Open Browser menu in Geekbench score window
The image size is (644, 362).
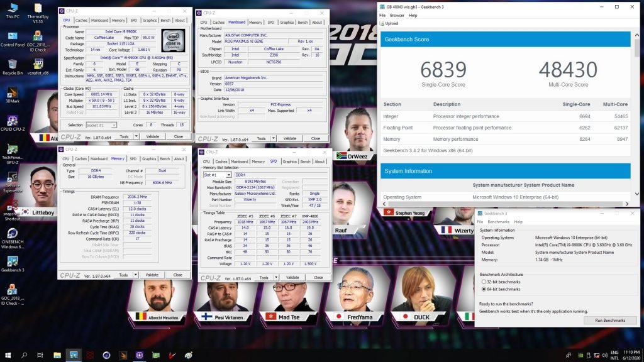[x=397, y=15]
